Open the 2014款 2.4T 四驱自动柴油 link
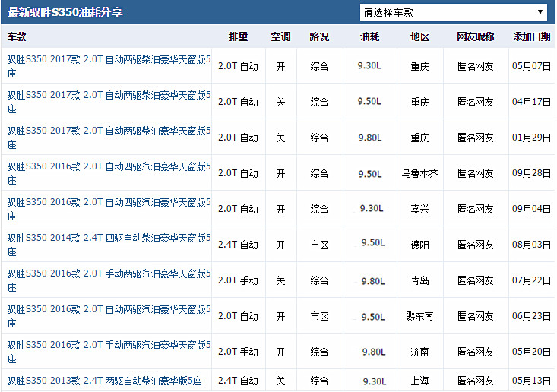 tap(109, 245)
